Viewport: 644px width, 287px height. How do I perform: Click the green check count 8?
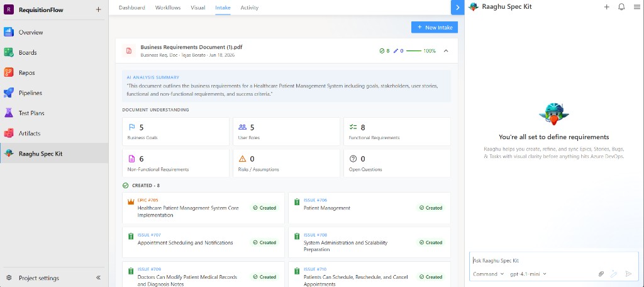pos(384,51)
